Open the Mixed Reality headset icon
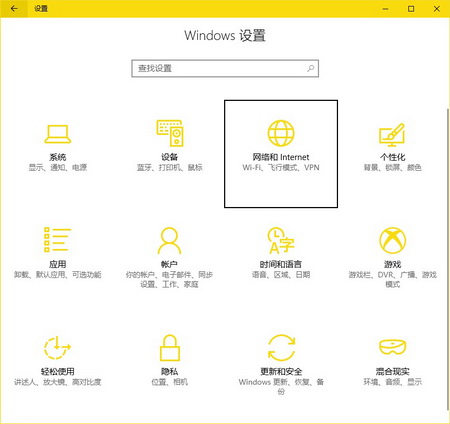Viewport: 450px width, 424px height. (x=393, y=347)
